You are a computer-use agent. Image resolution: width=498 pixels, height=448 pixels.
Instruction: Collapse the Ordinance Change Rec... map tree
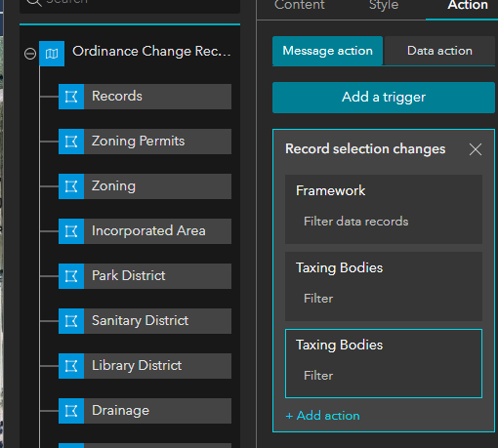point(30,54)
